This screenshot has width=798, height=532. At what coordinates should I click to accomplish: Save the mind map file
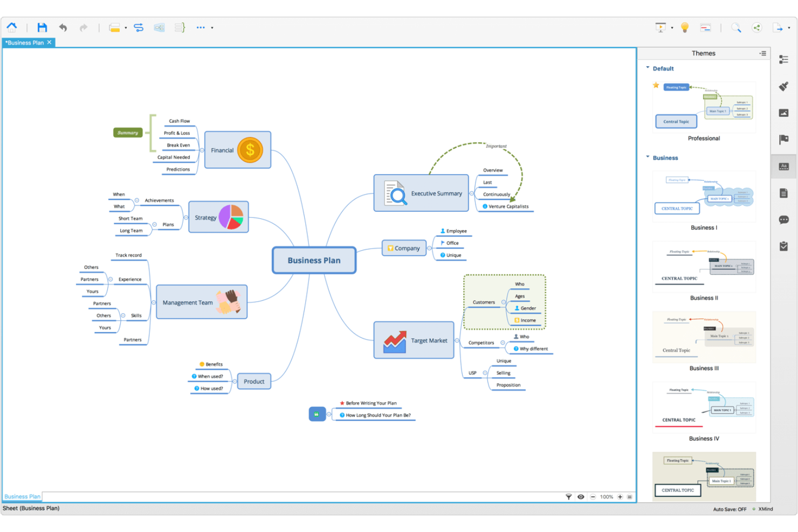click(42, 27)
